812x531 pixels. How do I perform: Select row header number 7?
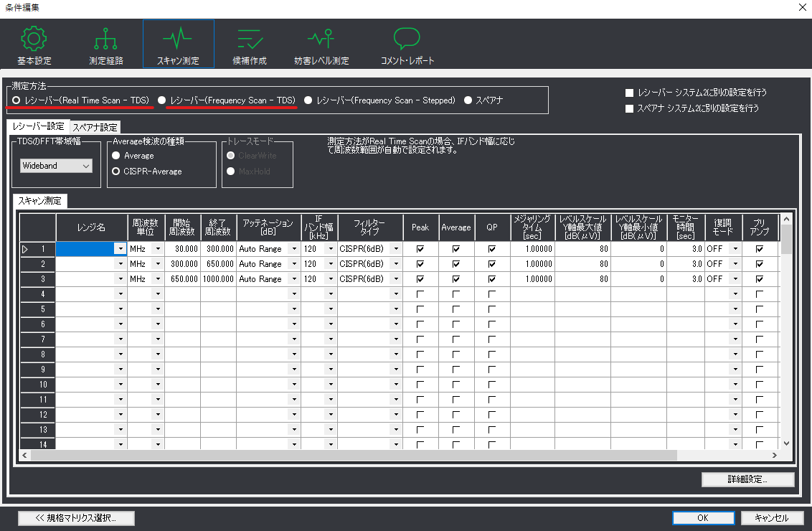pos(38,339)
